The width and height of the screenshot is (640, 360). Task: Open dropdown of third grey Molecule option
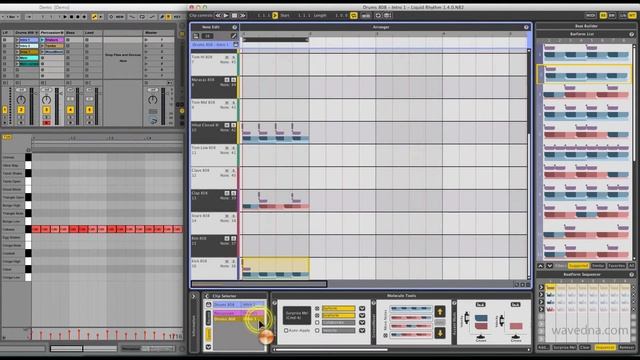pyautogui.click(x=362, y=323)
